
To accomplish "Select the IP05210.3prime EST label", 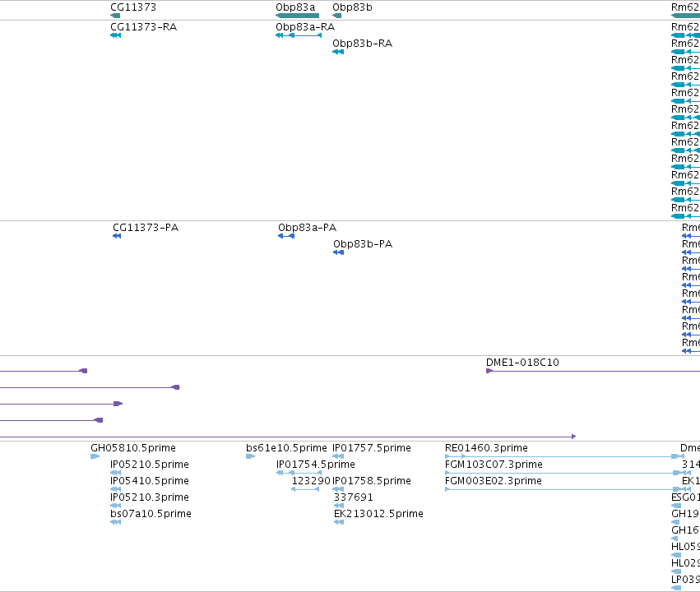I will [150, 497].
